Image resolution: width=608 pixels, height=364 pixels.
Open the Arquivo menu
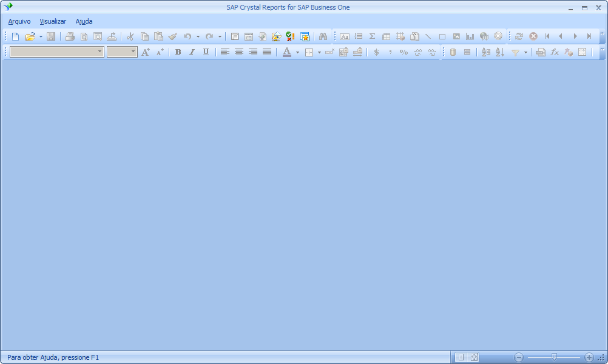(x=19, y=21)
